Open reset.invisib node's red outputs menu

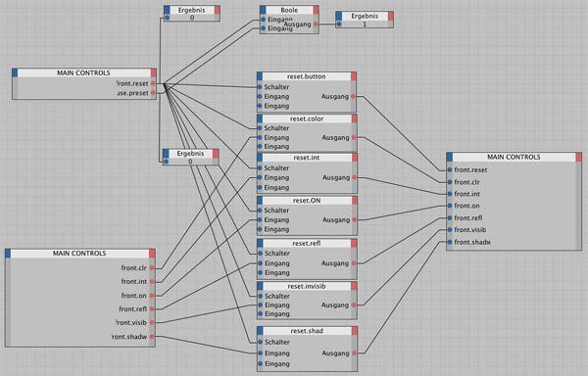click(354, 286)
